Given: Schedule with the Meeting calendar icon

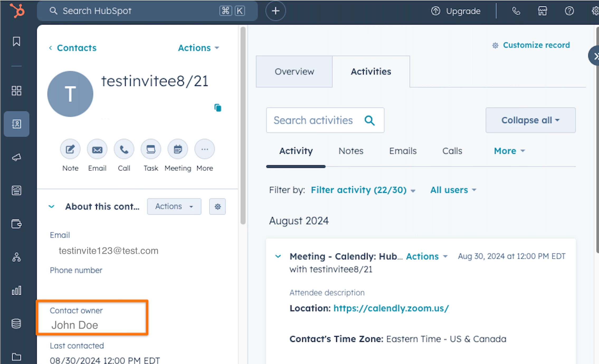Looking at the screenshot, I should tap(178, 149).
